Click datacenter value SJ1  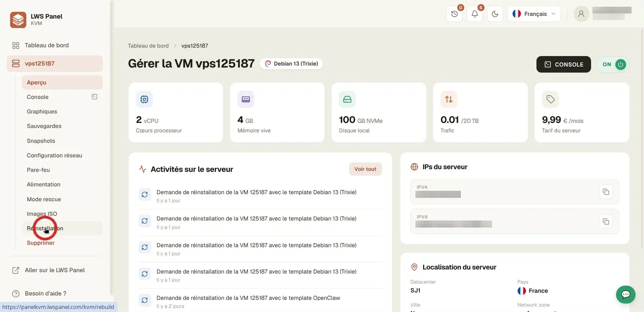pyautogui.click(x=415, y=291)
